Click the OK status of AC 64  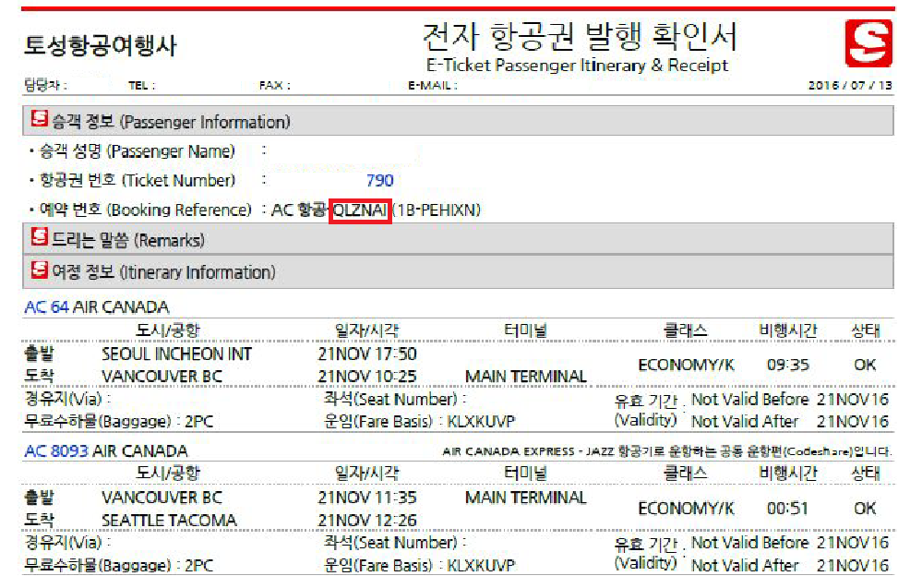click(865, 366)
